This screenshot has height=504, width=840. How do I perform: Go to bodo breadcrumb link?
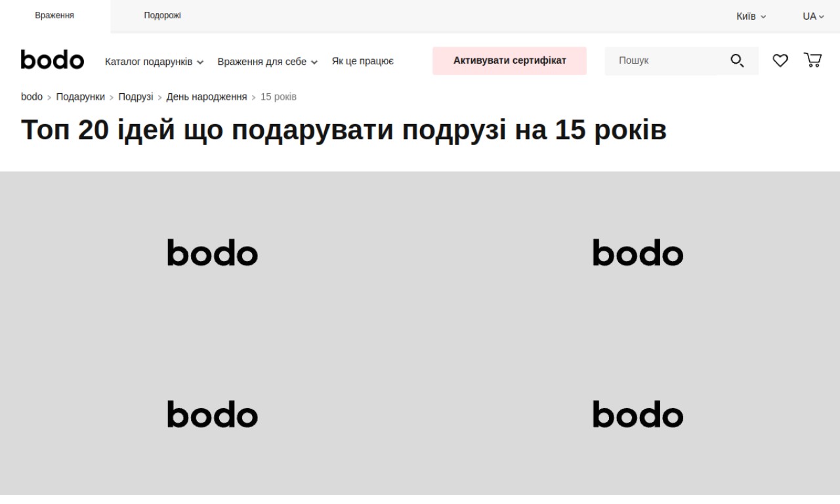point(31,97)
